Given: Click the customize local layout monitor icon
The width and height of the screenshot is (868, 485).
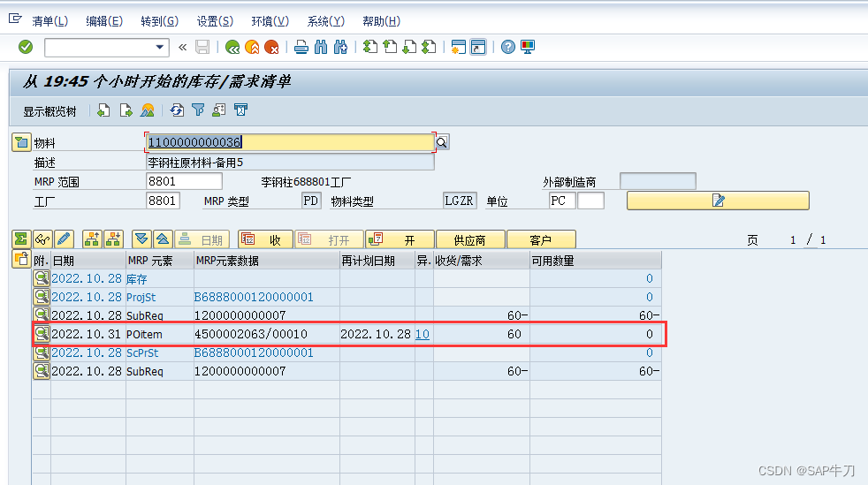Looking at the screenshot, I should [528, 47].
